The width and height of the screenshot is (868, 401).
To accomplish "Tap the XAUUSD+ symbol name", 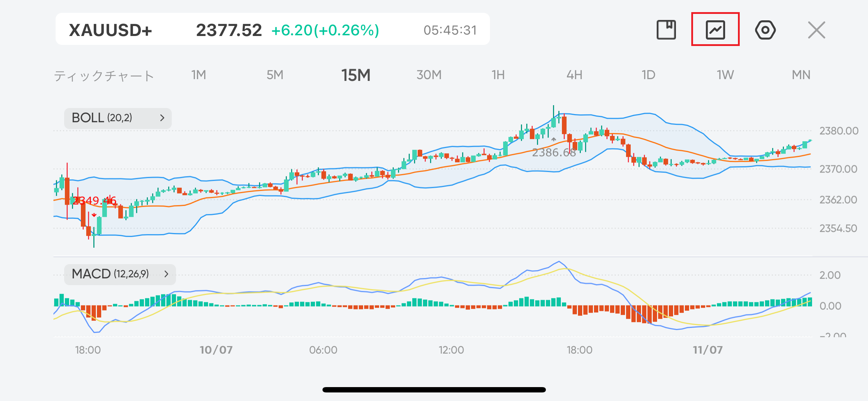I will pyautogui.click(x=110, y=30).
